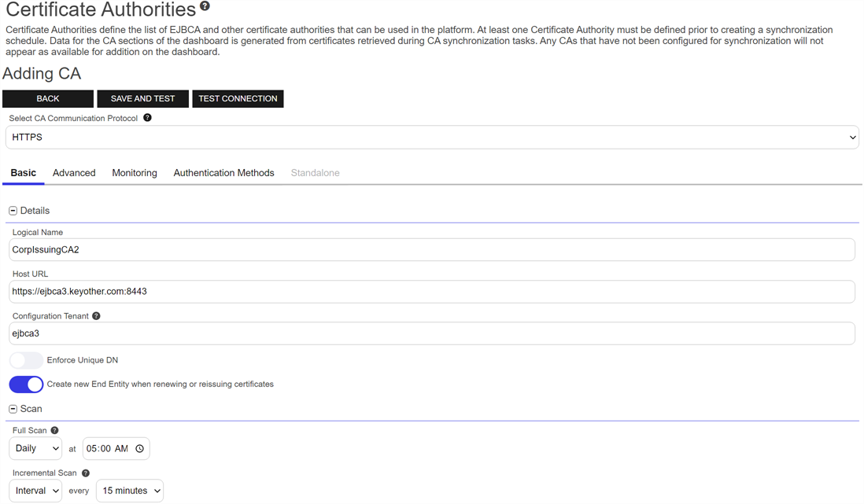
Task: Click help icon beside Select CA Communication Protocol
Action: (147, 118)
